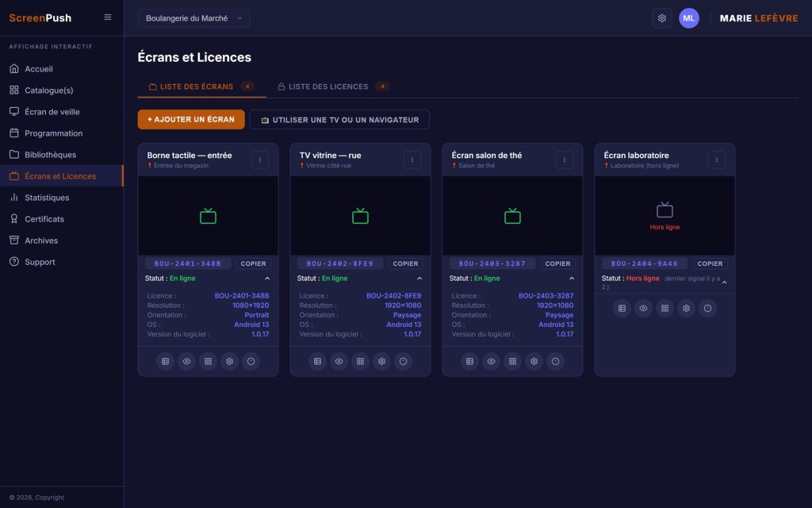Open Bibliothèques in the sidebar

tap(62, 155)
